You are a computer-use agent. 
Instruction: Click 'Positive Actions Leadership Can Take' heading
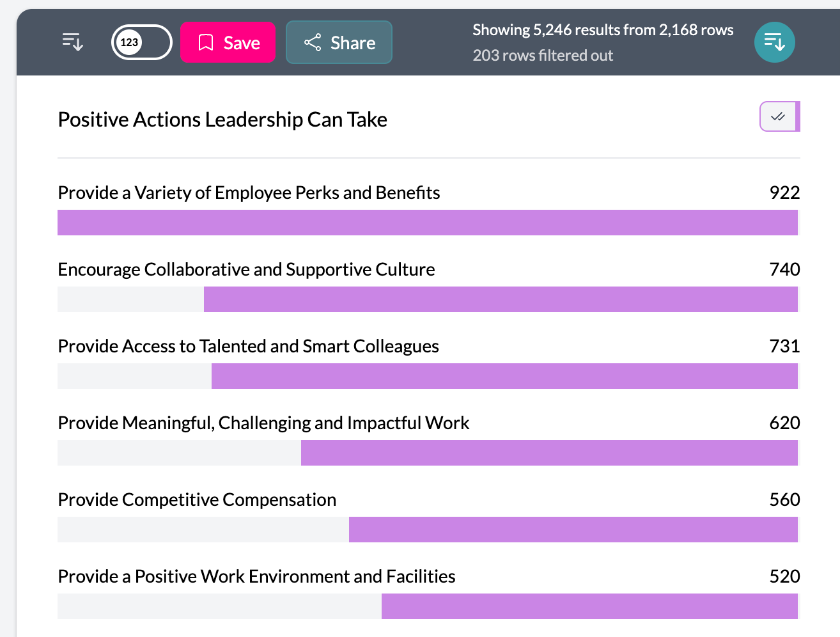click(x=222, y=120)
